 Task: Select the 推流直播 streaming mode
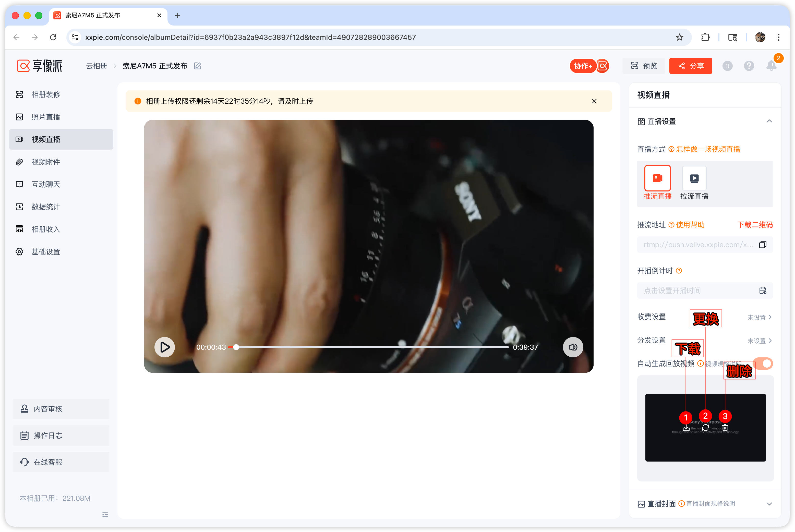[x=657, y=178]
